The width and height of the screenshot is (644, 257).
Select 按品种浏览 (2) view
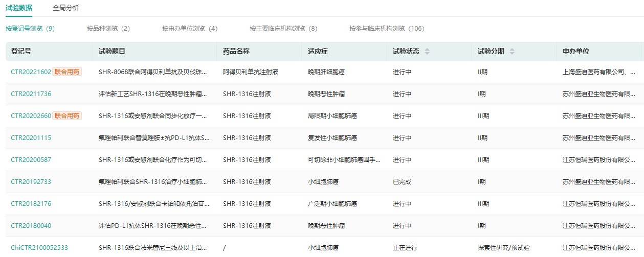click(x=108, y=29)
